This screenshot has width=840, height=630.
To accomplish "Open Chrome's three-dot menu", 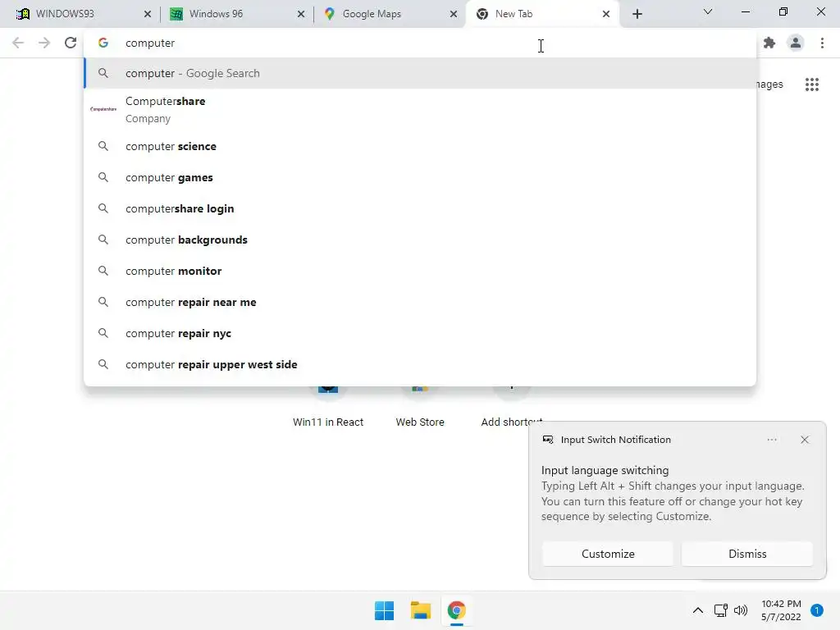I will 822,43.
